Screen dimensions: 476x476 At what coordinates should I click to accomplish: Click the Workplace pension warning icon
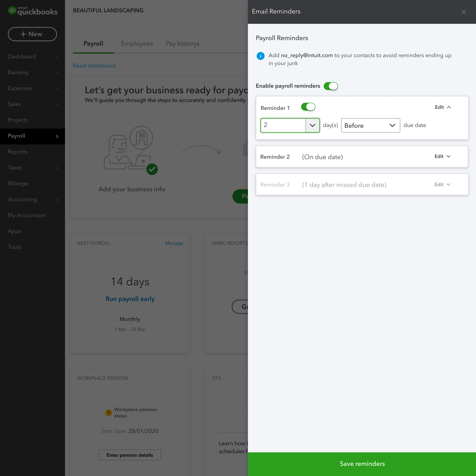pos(108,413)
